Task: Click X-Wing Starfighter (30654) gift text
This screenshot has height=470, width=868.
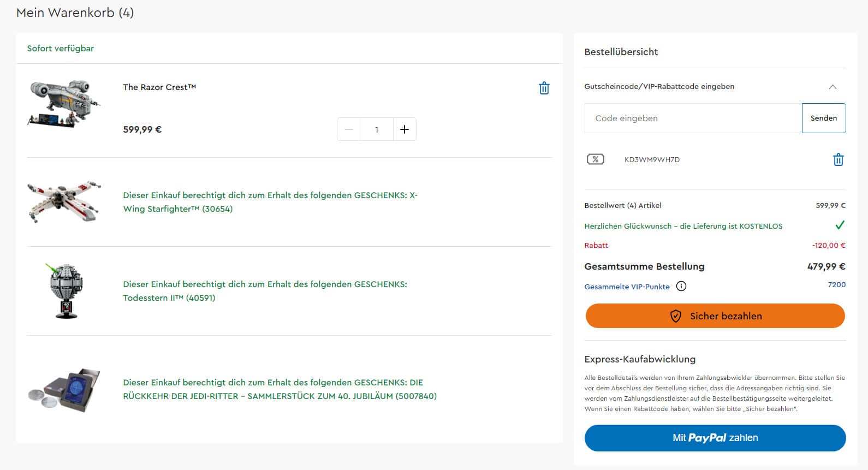Action: pyautogui.click(x=270, y=202)
